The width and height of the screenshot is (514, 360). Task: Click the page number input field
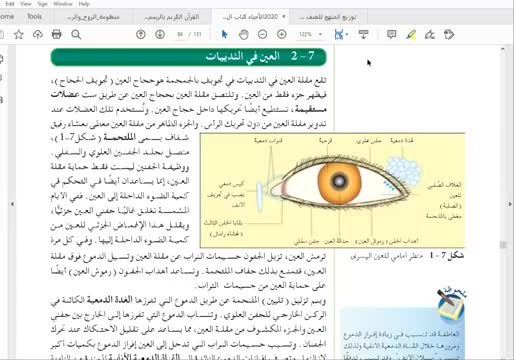pyautogui.click(x=180, y=34)
